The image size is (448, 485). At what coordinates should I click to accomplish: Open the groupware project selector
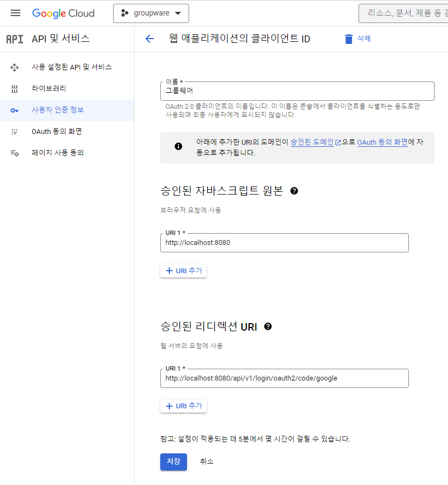pyautogui.click(x=151, y=13)
